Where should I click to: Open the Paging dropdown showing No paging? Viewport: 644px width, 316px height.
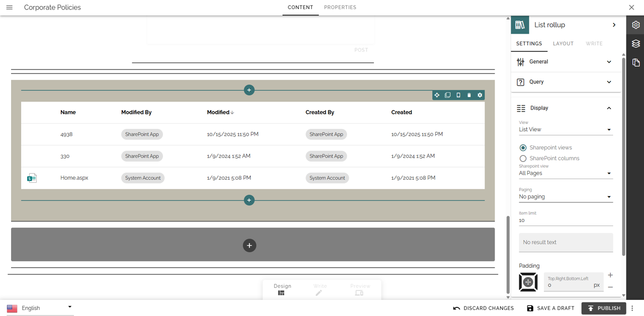[566, 197]
